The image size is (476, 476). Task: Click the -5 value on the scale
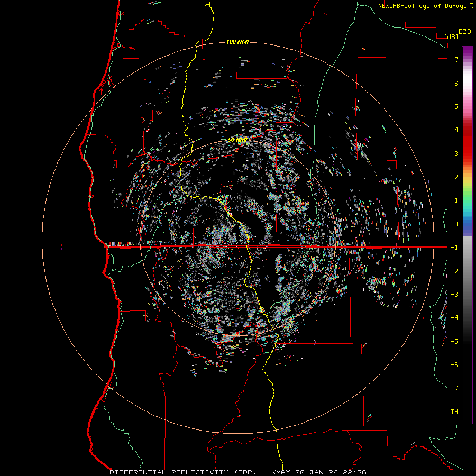(454, 342)
